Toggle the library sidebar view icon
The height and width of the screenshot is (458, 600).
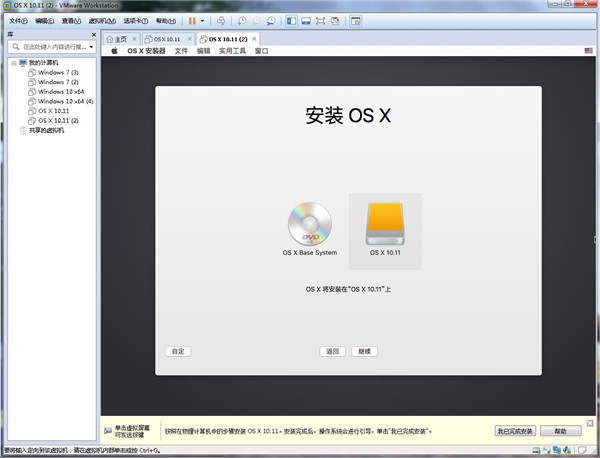coord(291,21)
